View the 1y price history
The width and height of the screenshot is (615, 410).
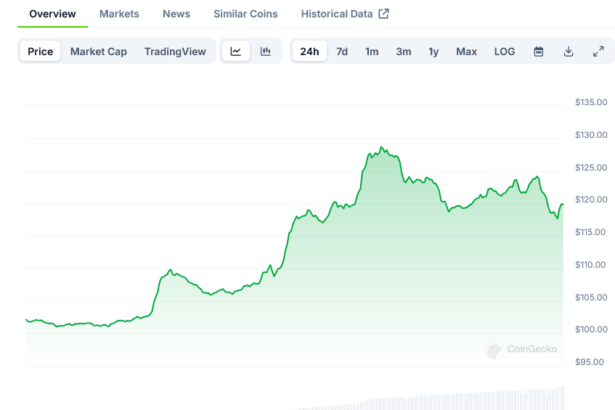coord(433,51)
